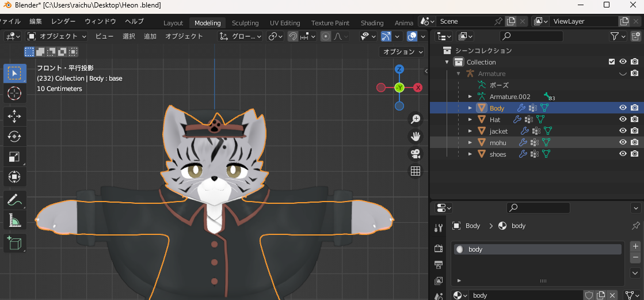
Task: Choose the Scale tool
Action: 15,157
